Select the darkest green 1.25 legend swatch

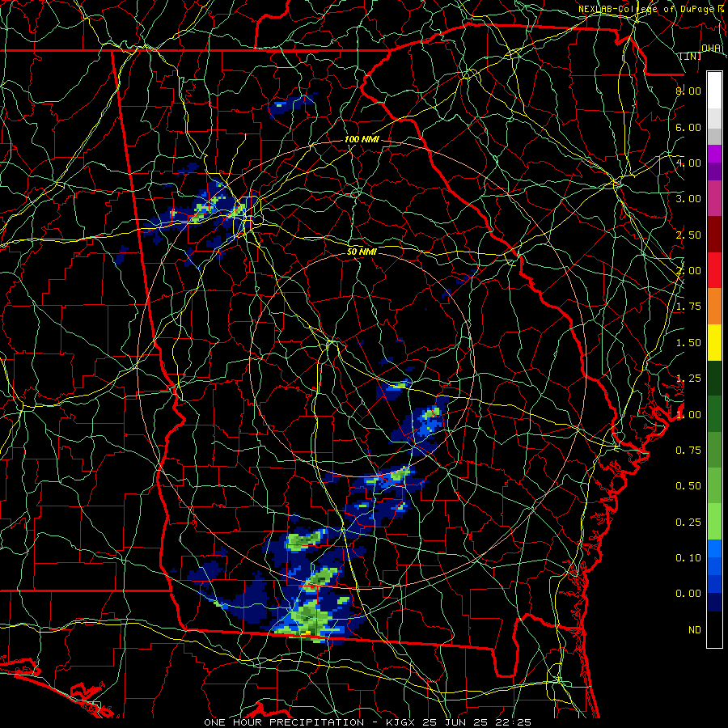[x=714, y=378]
